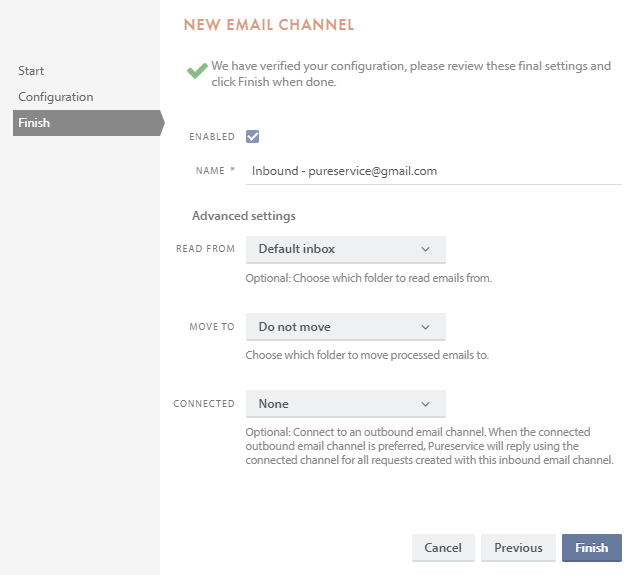Open the Move To folder dropdown

pyautogui.click(x=345, y=327)
